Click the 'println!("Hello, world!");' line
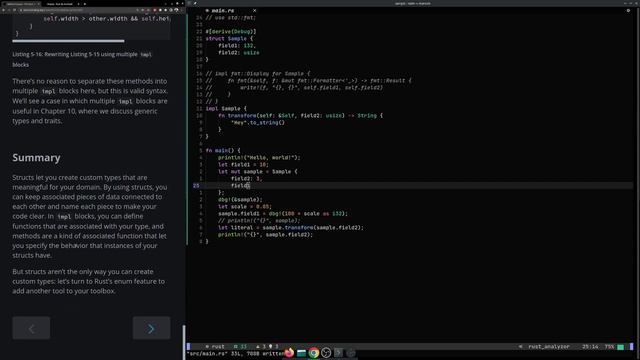Screen dimensions: 640x360 259,158
